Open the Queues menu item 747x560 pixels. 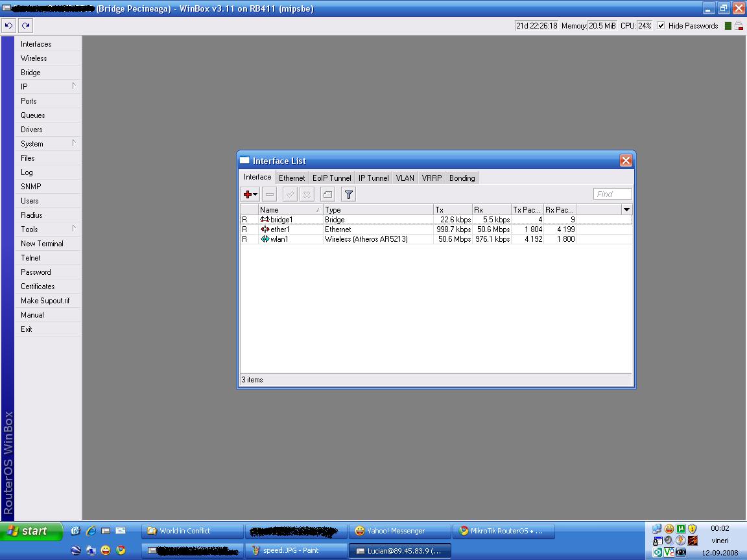click(x=47, y=115)
